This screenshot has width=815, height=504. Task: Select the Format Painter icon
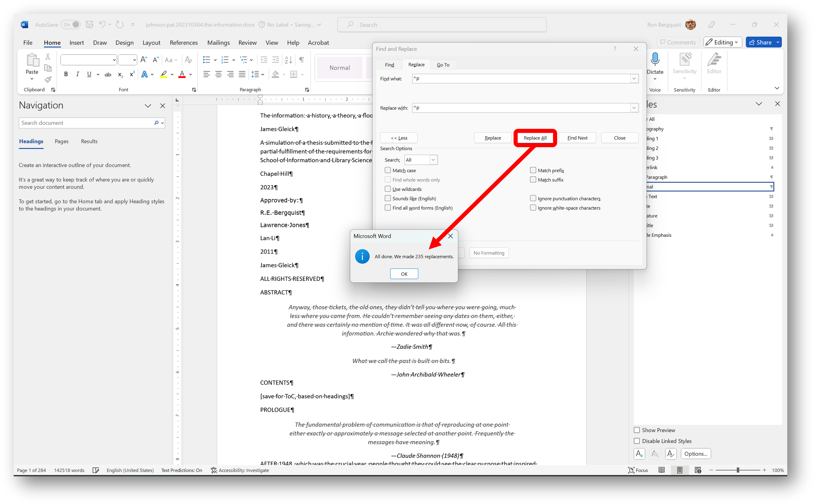point(48,79)
